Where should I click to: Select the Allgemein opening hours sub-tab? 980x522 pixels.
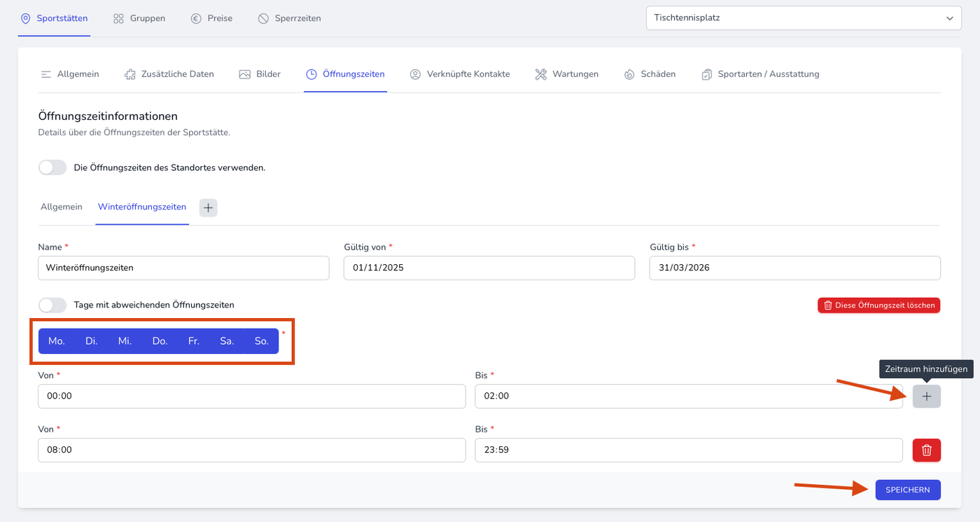click(62, 207)
